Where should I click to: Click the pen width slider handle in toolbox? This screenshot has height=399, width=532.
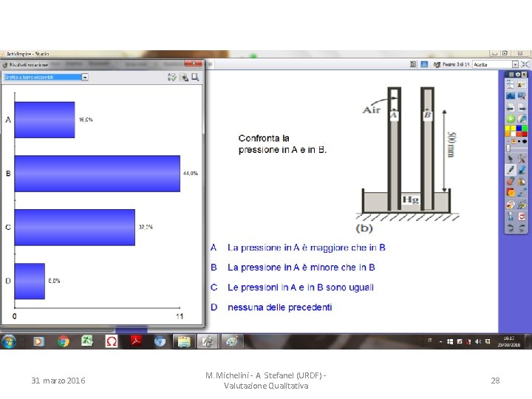(508, 149)
